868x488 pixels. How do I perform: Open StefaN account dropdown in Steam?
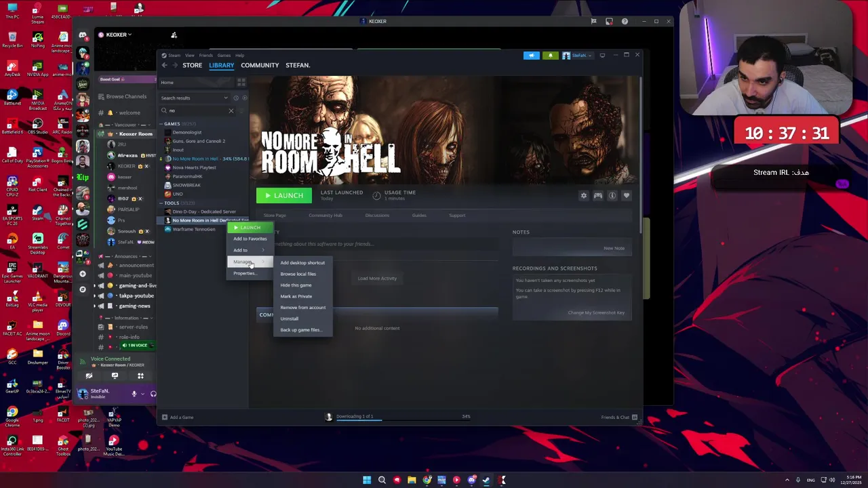pyautogui.click(x=577, y=55)
